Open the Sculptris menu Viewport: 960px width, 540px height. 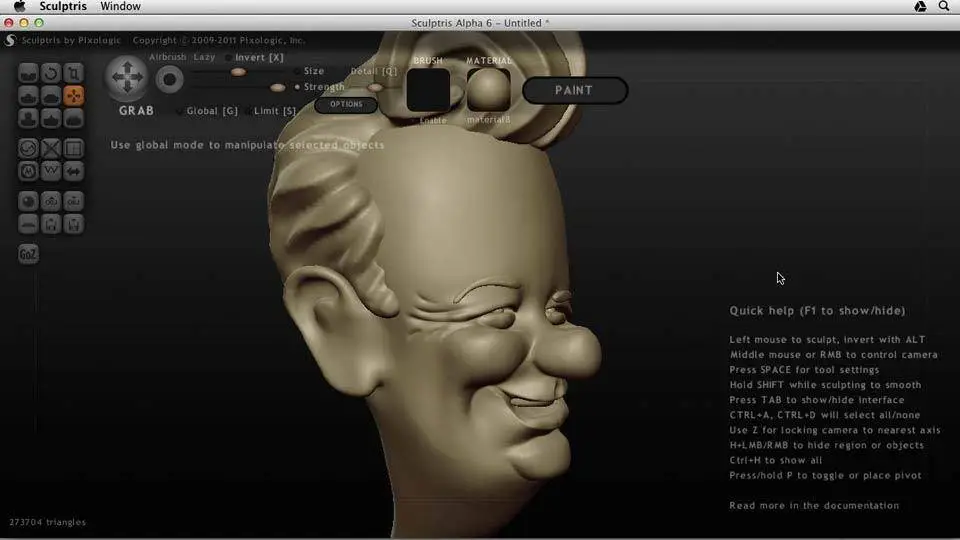click(x=63, y=7)
